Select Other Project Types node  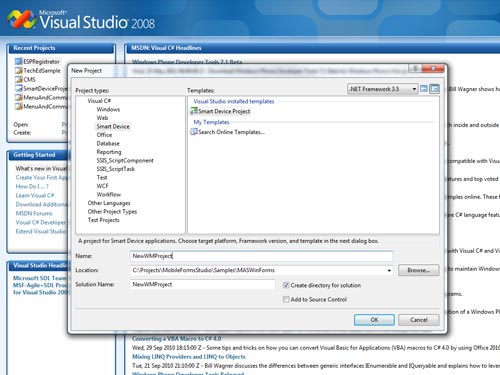point(112,211)
